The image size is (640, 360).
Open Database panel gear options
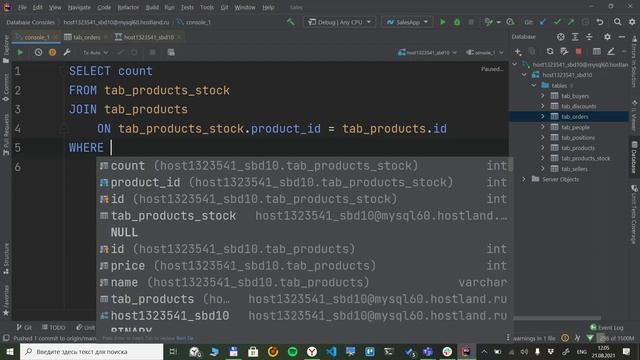[x=607, y=37]
